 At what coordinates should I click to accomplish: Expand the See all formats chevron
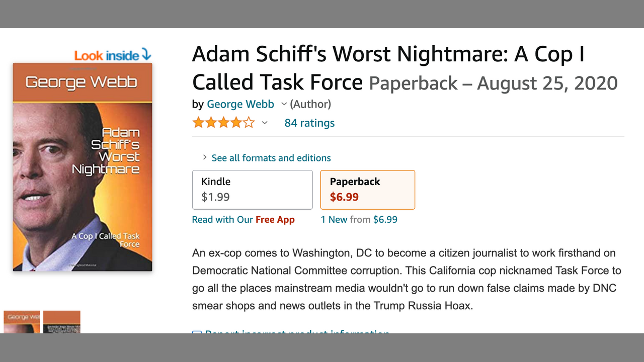tap(205, 157)
